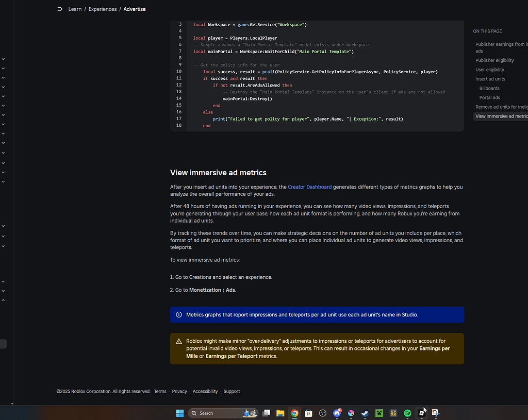Click the 'ON THIS PAGE' label

pos(487,31)
